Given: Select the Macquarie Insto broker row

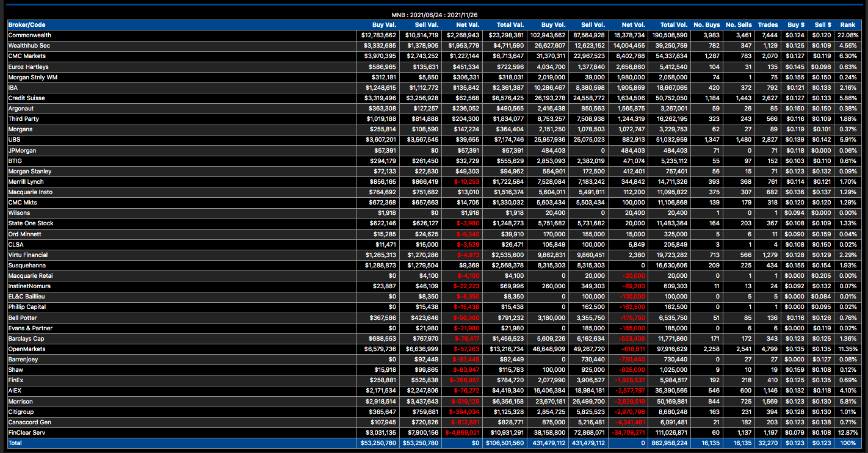Looking at the screenshot, I should [434, 192].
